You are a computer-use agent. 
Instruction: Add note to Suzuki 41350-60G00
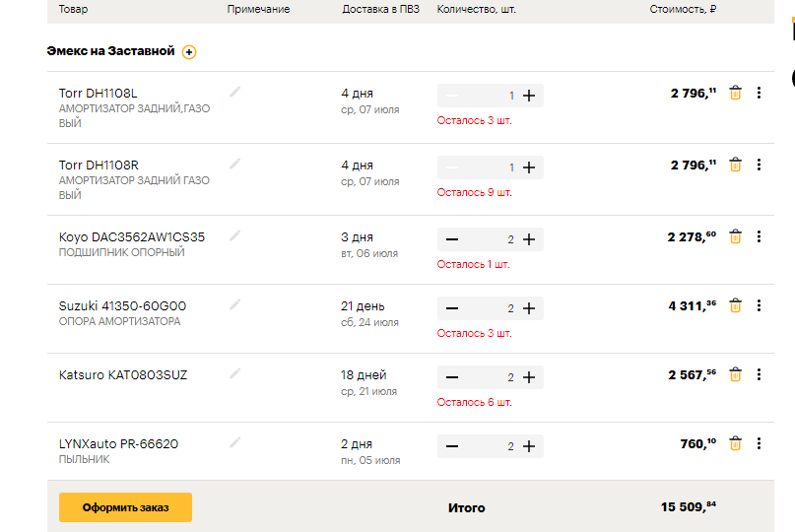(x=234, y=304)
